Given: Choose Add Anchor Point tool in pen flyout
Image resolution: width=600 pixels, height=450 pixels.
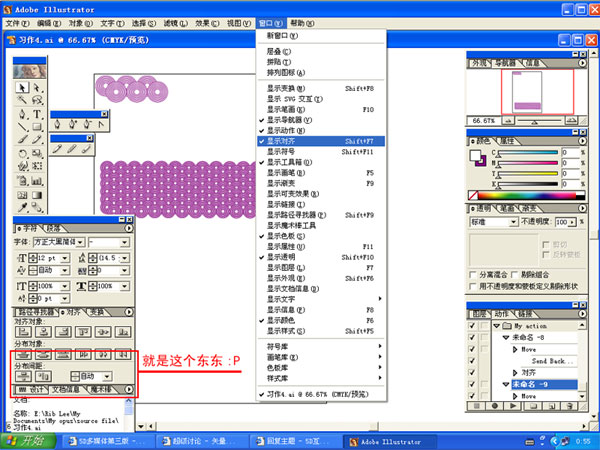Looking at the screenshot, I should (x=72, y=124).
